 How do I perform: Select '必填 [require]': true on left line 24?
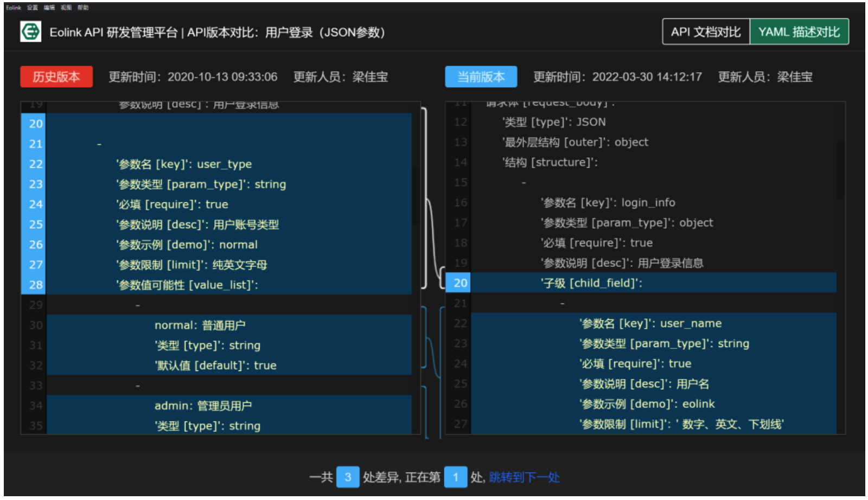(172, 204)
